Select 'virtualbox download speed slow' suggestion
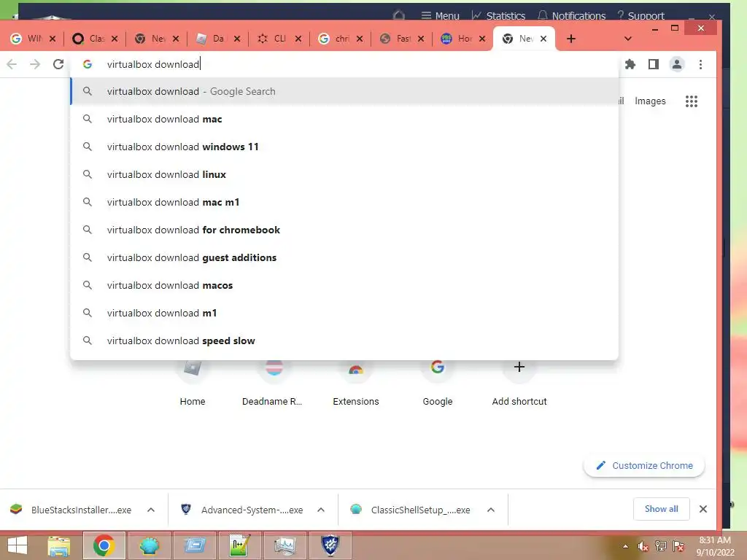747x560 pixels. point(344,341)
